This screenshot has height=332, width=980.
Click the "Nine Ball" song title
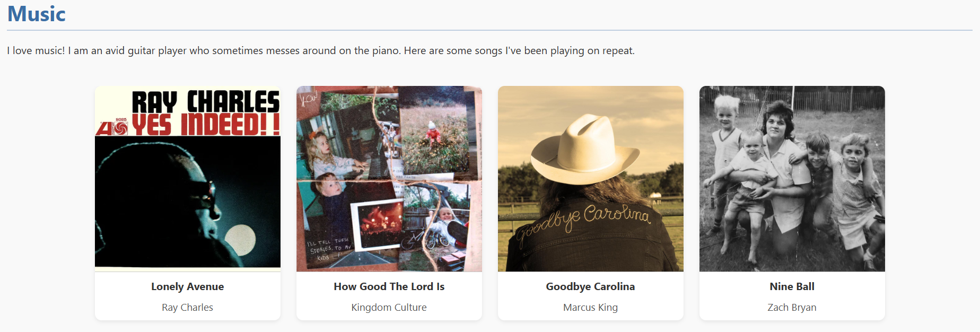pyautogui.click(x=792, y=286)
